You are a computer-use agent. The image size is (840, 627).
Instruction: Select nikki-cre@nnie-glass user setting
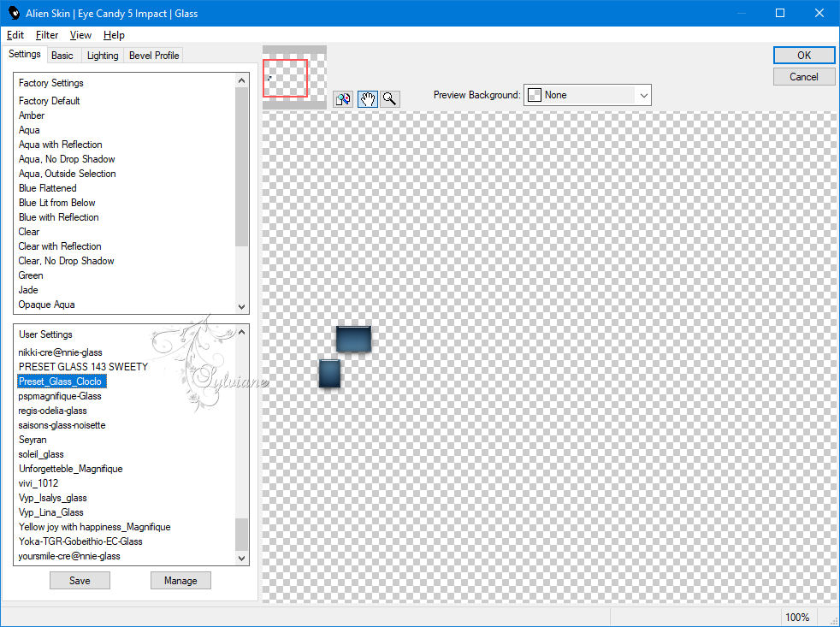pyautogui.click(x=60, y=352)
